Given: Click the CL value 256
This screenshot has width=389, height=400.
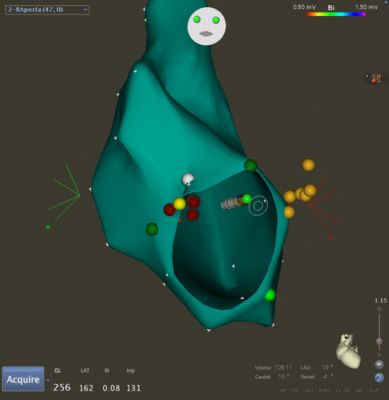Looking at the screenshot, I should coord(62,388).
